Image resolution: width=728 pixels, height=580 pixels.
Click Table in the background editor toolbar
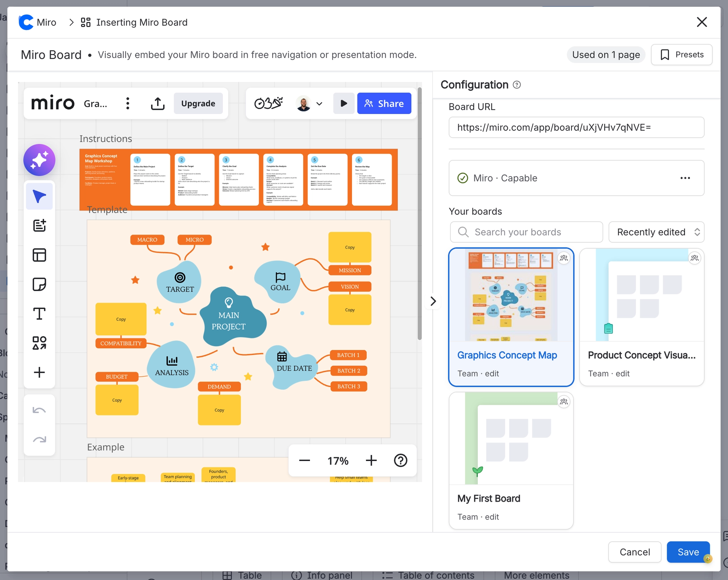pyautogui.click(x=242, y=575)
